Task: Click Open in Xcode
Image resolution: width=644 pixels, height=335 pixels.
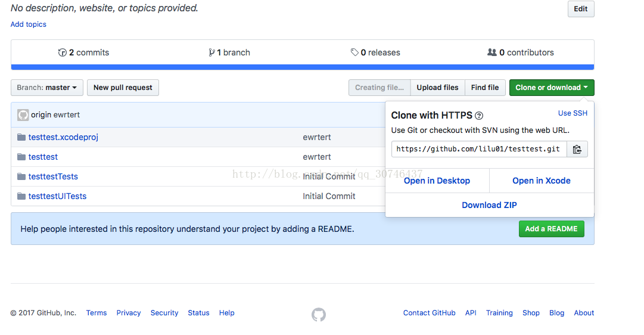Action: (x=542, y=181)
